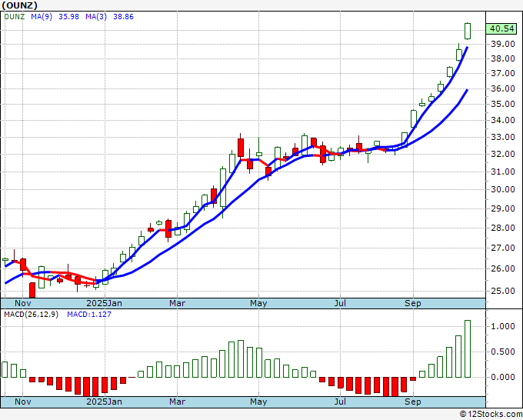
Task: Click the tallest green MACD histogram bar
Action: (x=468, y=348)
